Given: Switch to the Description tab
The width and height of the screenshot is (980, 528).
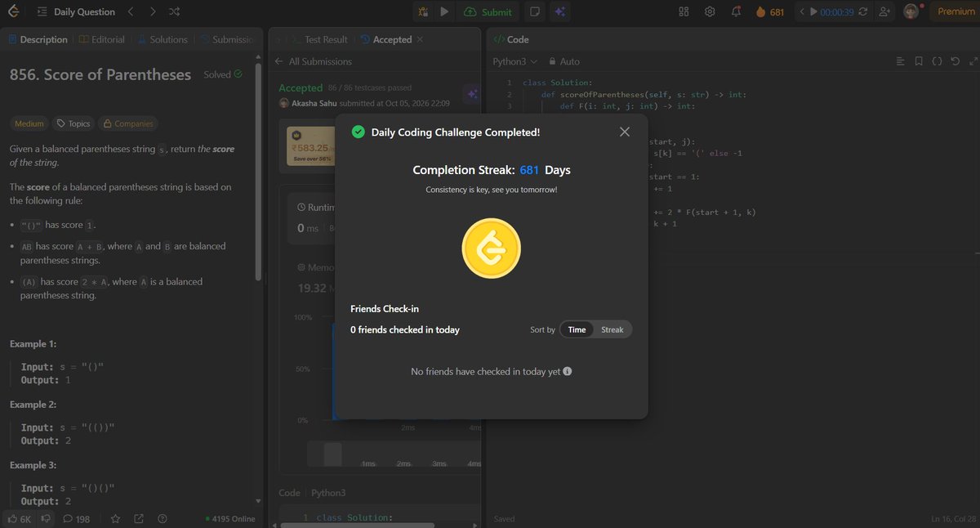Looking at the screenshot, I should 38,39.
